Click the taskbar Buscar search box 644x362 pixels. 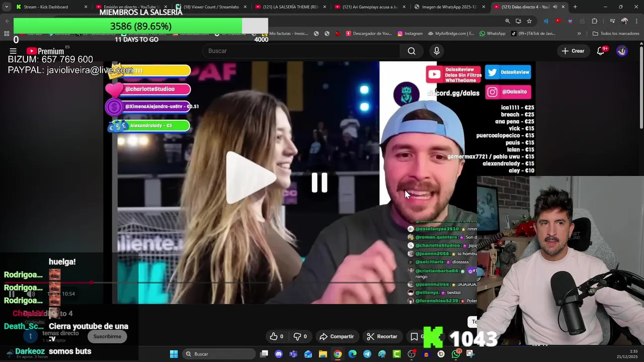pyautogui.click(x=218, y=354)
